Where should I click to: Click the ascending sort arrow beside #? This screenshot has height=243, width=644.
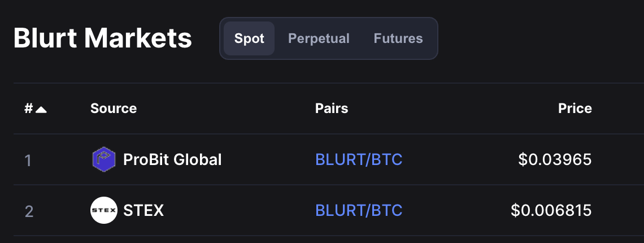pos(41,109)
